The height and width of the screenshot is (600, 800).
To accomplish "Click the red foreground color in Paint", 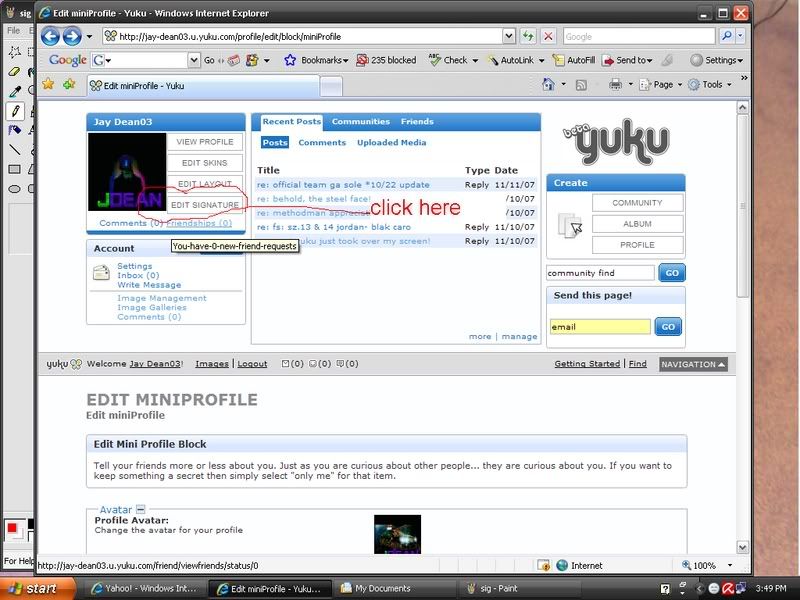I will [12, 527].
